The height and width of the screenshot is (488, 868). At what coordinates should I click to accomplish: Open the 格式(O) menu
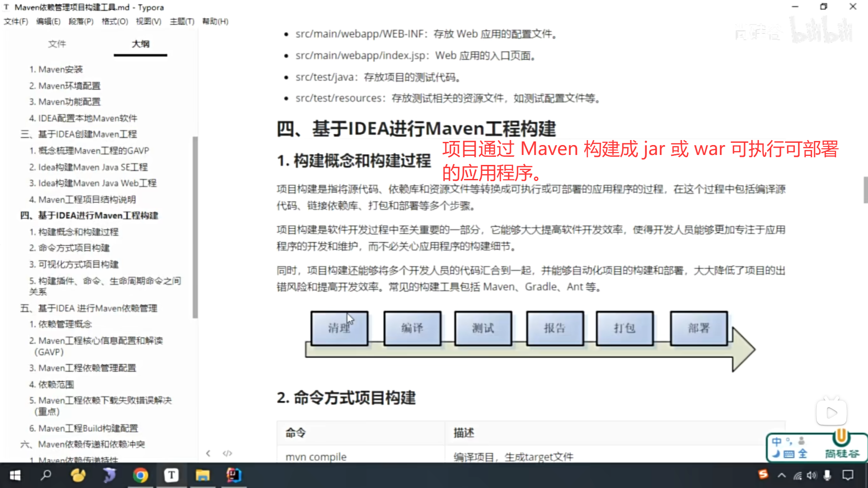[x=114, y=21]
